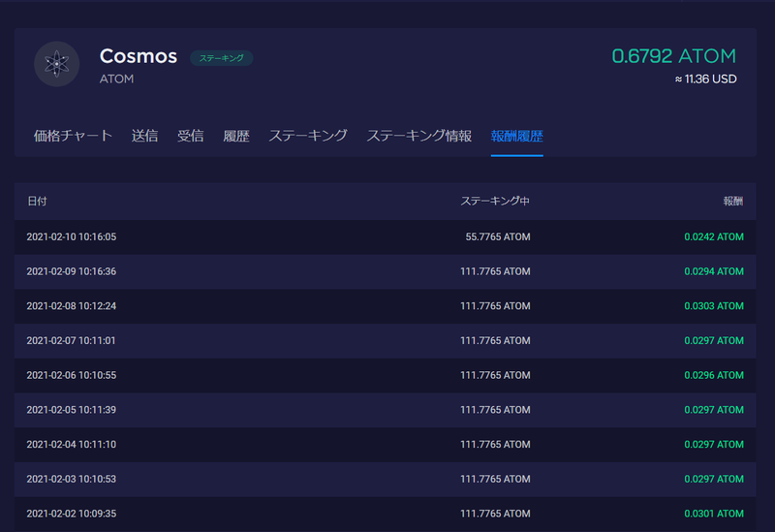The width and height of the screenshot is (775, 532).
Task: Select the date 2021-02-07 10:11:01
Action: [71, 341]
